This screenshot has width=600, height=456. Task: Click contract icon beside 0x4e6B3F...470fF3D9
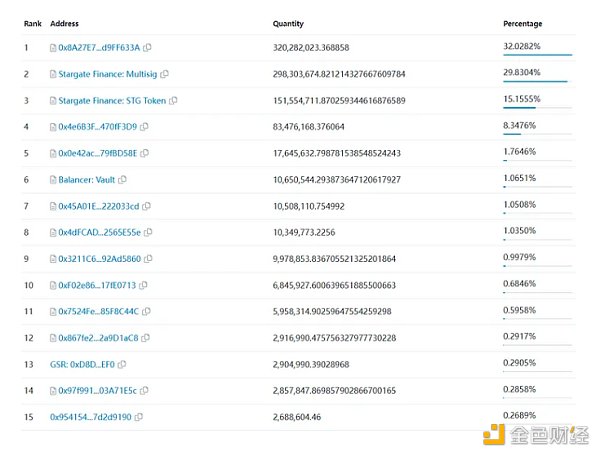point(53,127)
